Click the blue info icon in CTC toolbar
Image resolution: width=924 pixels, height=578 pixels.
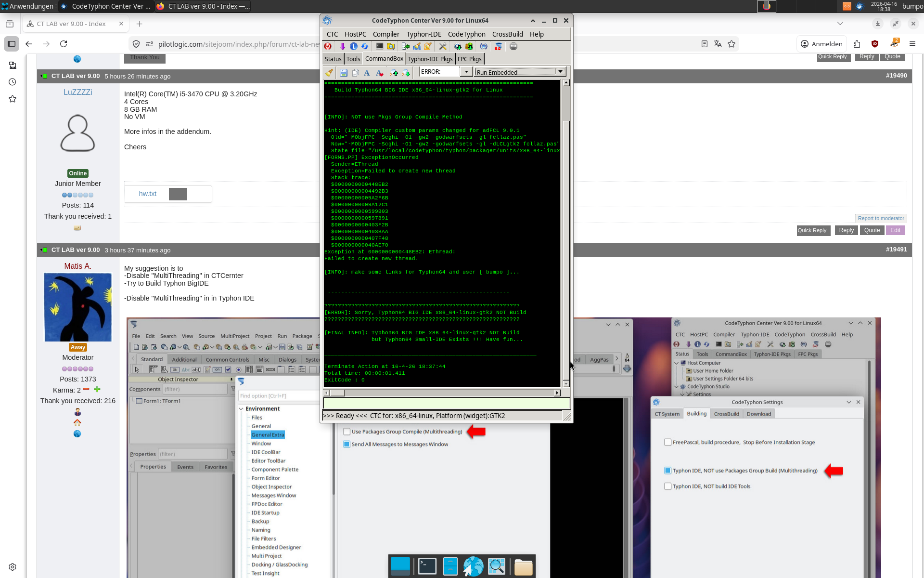coord(354,47)
